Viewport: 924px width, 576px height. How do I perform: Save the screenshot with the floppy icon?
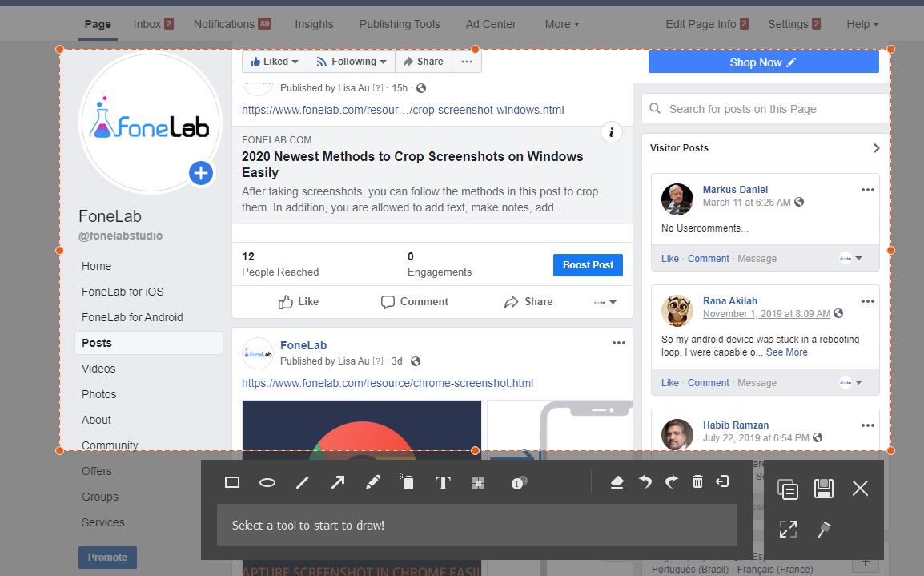[823, 488]
